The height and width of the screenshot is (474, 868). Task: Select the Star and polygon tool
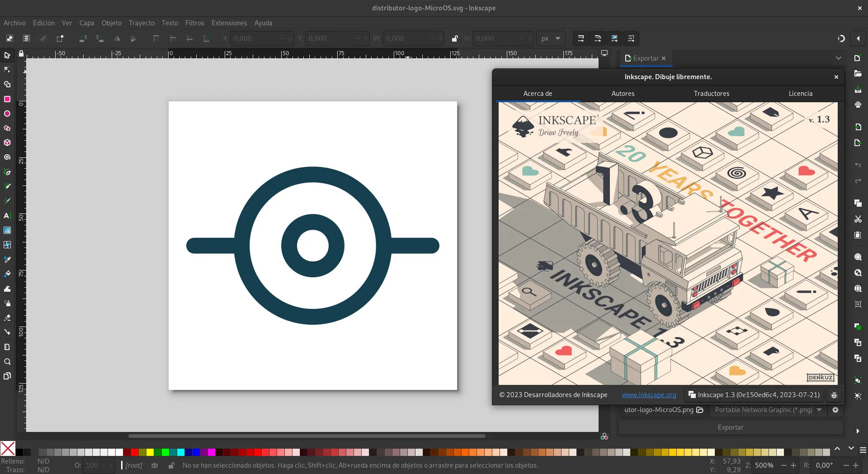pos(7,128)
